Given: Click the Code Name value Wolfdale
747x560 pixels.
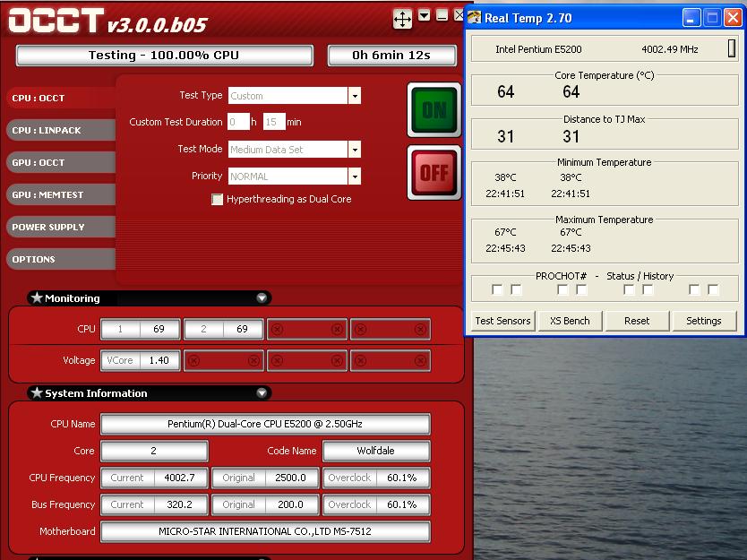Looking at the screenshot, I should (x=376, y=451).
